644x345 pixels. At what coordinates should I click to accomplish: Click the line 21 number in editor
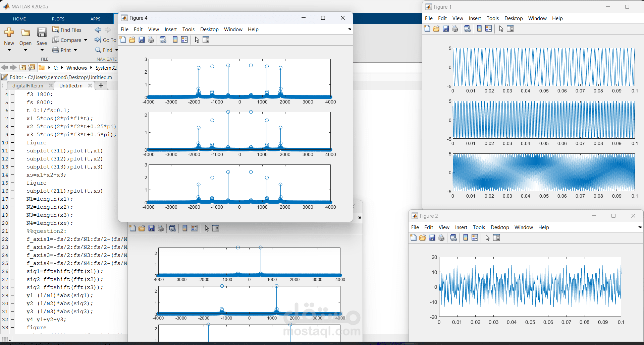pos(5,231)
